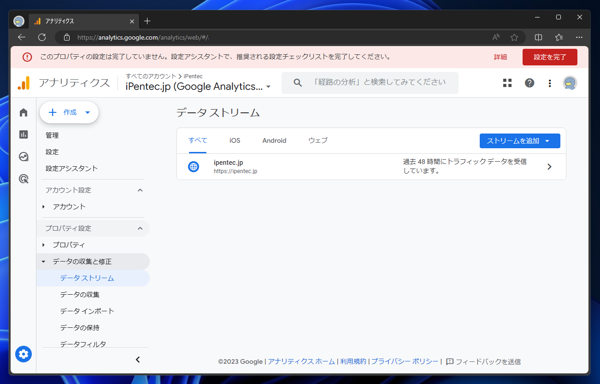Select the ウェブ tab
The height and width of the screenshot is (384, 600).
tap(318, 140)
